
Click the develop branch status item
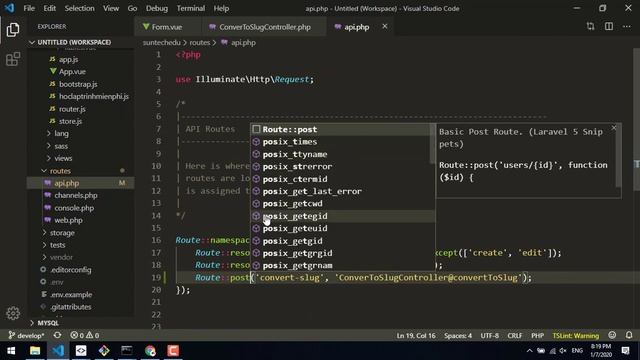26,336
